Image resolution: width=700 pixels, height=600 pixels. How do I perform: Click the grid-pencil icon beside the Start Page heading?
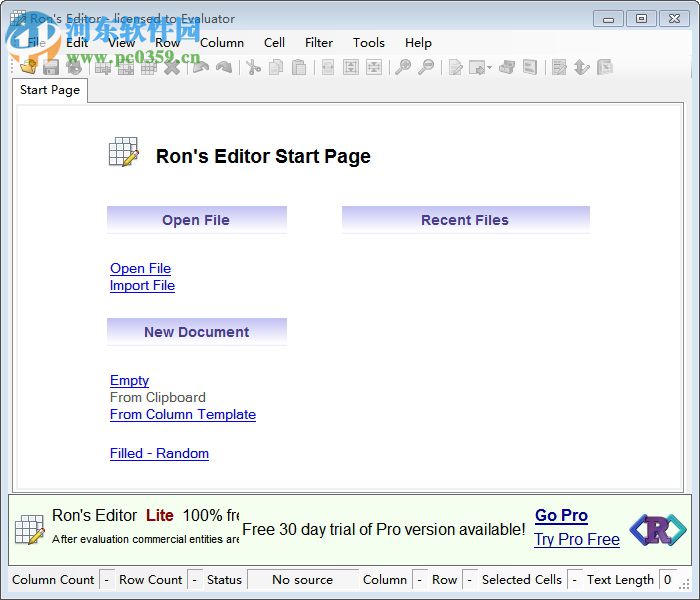point(124,152)
